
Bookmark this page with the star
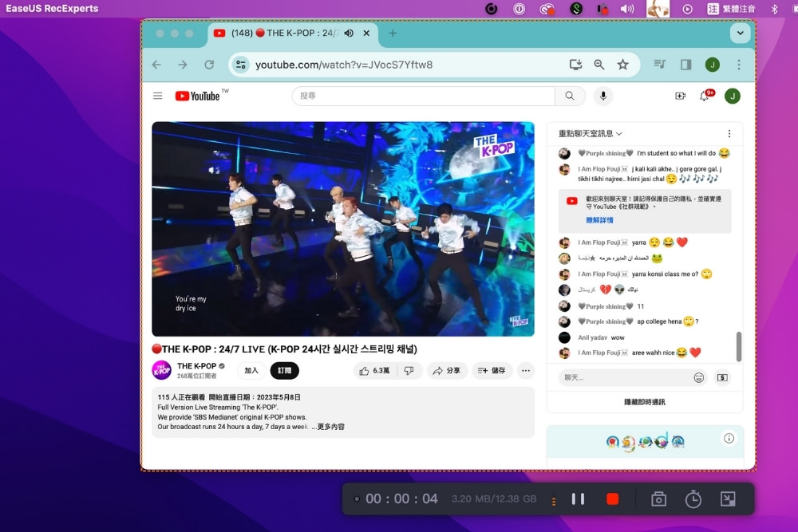623,65
